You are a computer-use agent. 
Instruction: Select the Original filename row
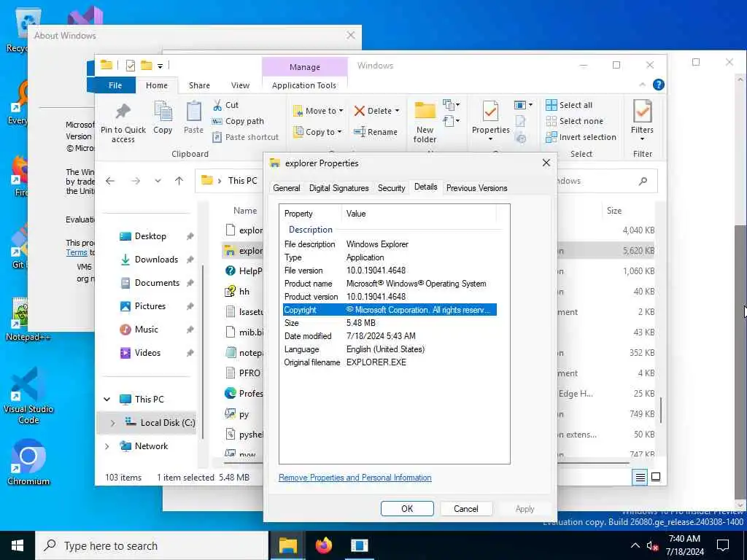coord(390,362)
